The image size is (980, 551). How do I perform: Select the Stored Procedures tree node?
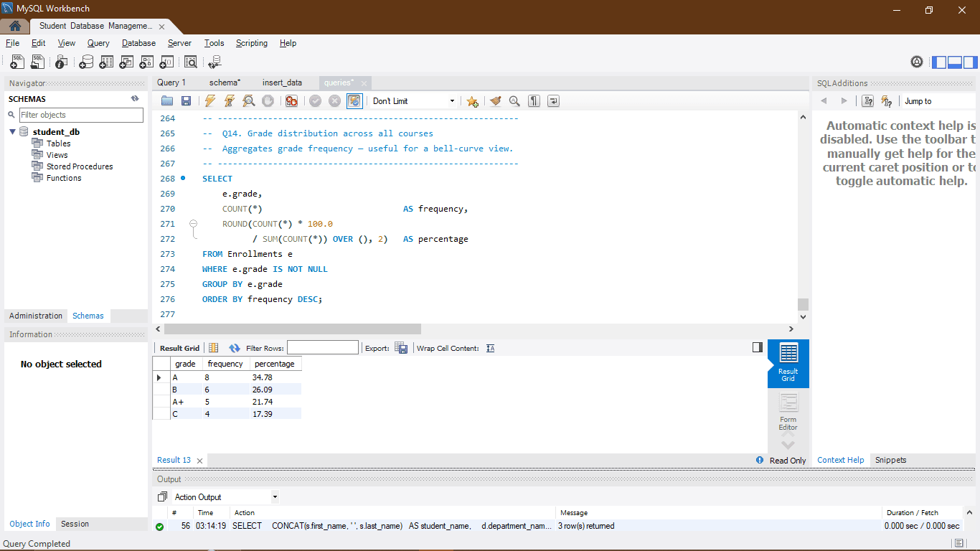[x=80, y=166]
